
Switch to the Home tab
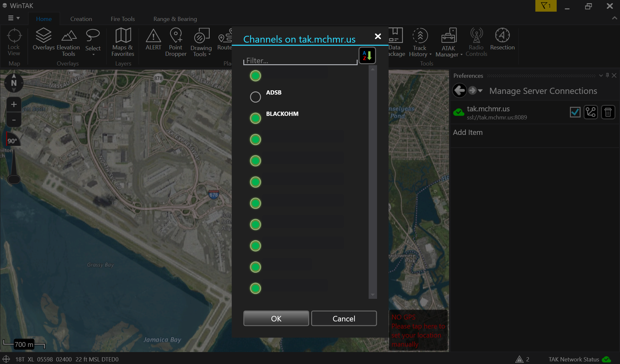pos(44,19)
